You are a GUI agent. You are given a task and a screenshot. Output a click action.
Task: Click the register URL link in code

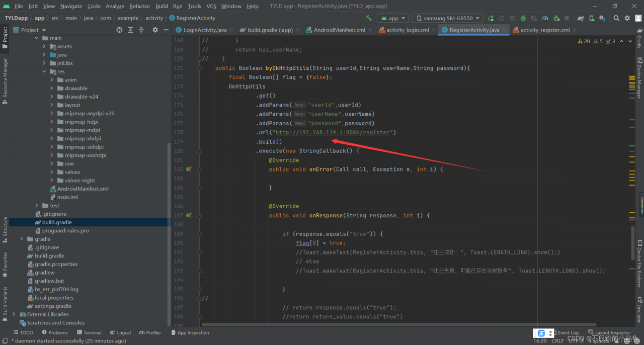click(x=333, y=132)
